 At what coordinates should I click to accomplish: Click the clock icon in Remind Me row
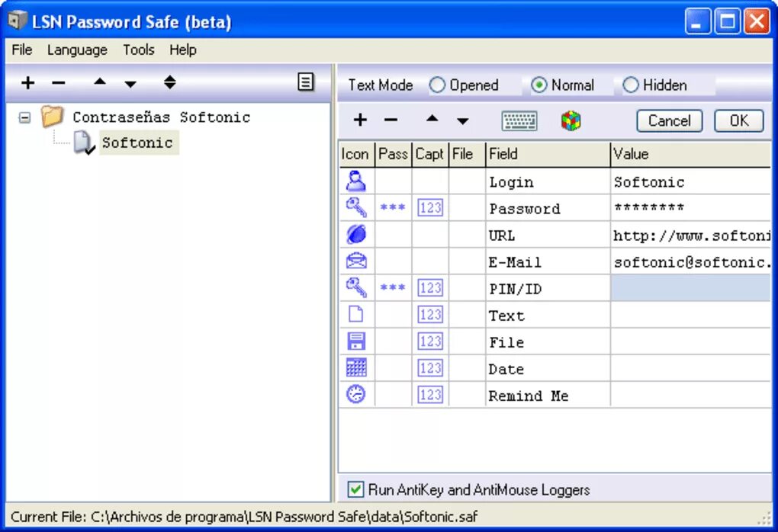coord(356,394)
